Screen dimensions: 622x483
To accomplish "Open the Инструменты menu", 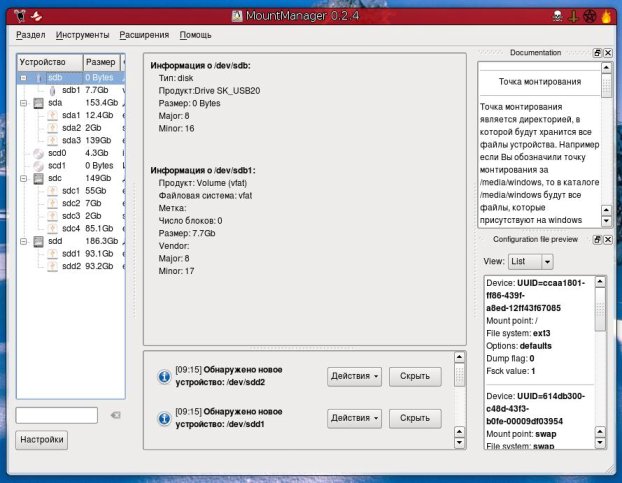I will pos(83,35).
